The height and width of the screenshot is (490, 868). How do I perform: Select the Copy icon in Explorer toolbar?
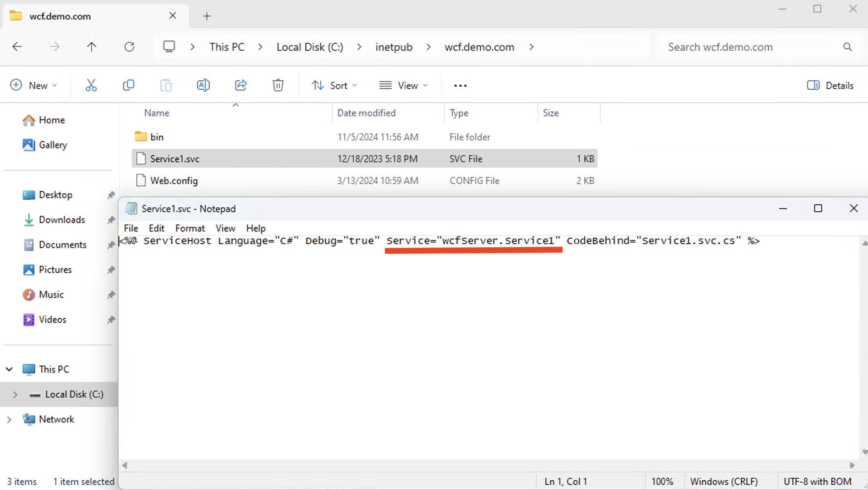pos(129,85)
